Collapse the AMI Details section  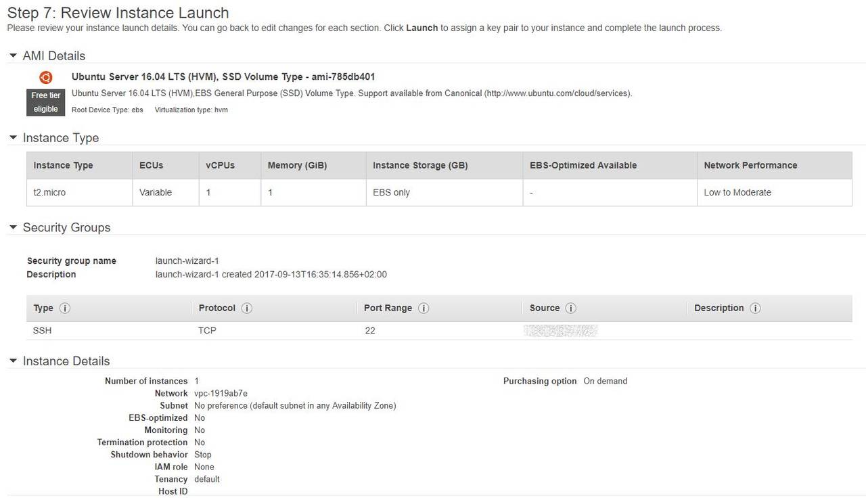point(13,55)
